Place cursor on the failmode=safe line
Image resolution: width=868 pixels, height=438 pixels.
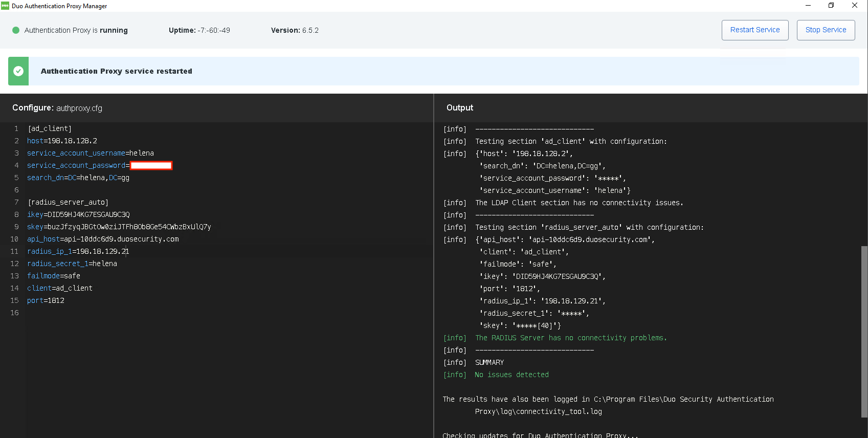pos(54,276)
